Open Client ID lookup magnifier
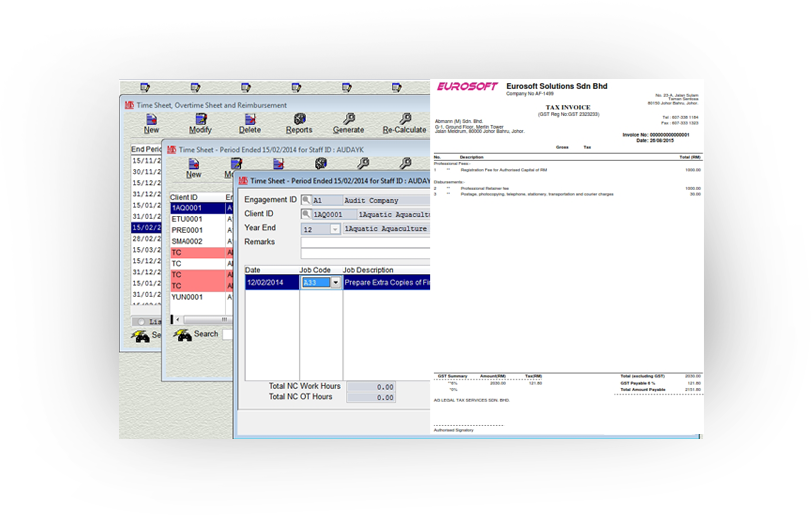Image resolution: width=811 pixels, height=515 pixels. 306,214
